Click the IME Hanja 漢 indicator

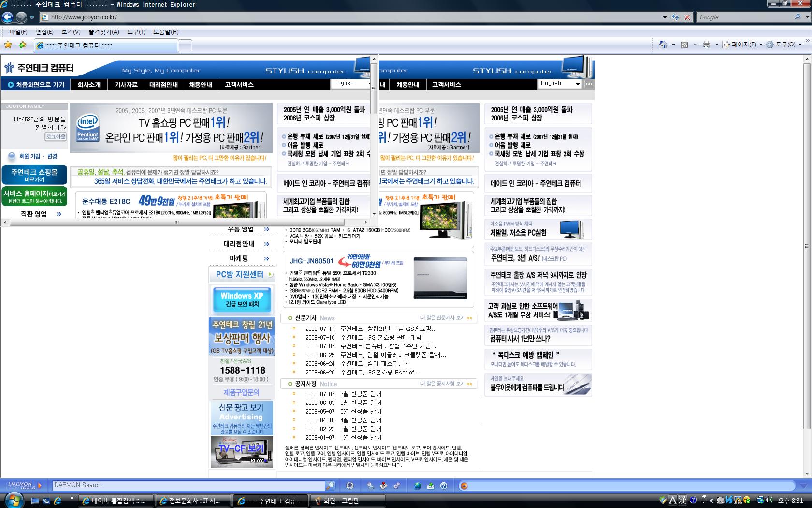(x=682, y=500)
